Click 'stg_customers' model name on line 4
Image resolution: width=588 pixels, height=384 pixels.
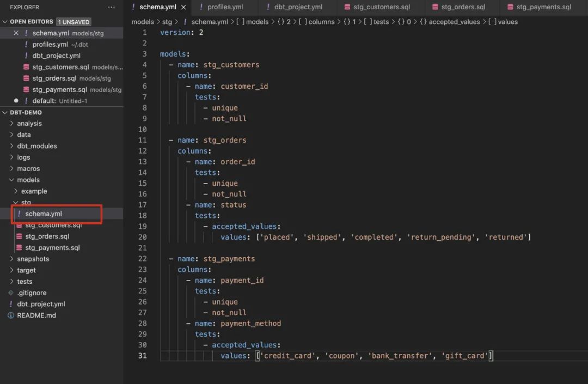tap(231, 64)
